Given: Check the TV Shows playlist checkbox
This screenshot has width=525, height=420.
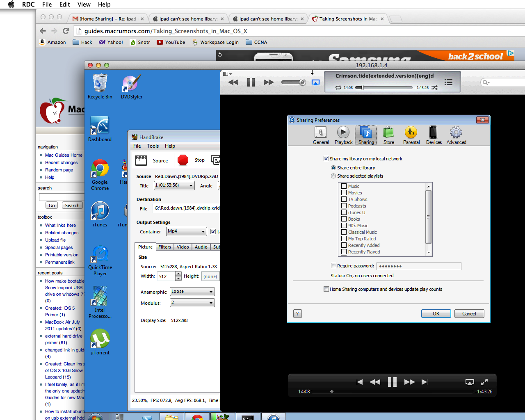Looking at the screenshot, I should coord(344,199).
